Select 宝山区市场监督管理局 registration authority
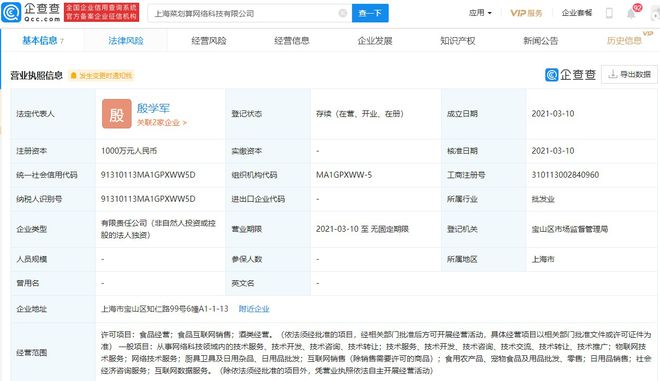This screenshot has height=381, width=660. click(570, 229)
